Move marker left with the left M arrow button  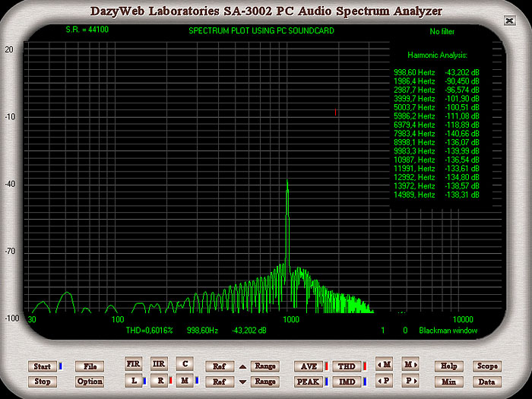pyautogui.click(x=385, y=365)
